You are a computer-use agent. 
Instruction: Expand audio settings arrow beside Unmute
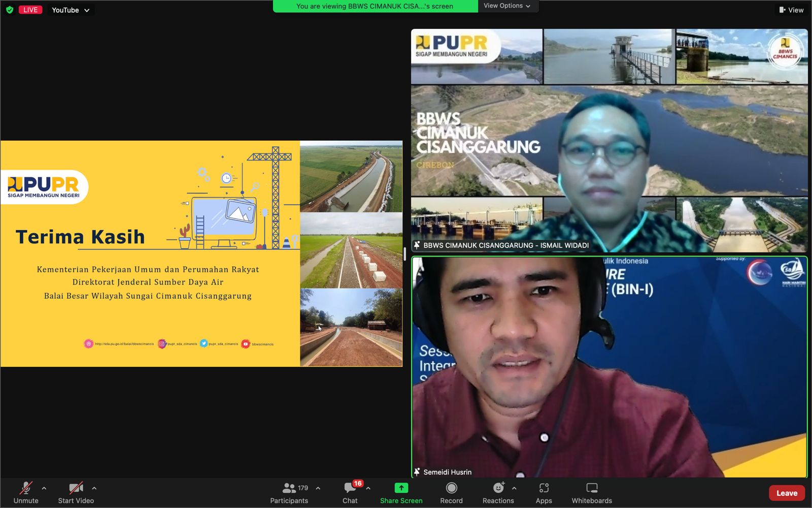(x=44, y=488)
